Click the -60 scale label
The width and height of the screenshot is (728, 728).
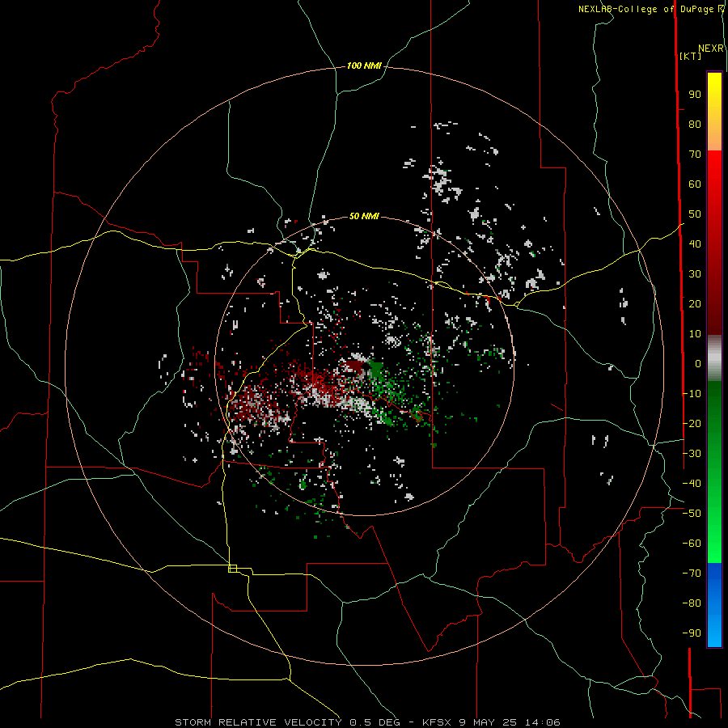tap(692, 544)
